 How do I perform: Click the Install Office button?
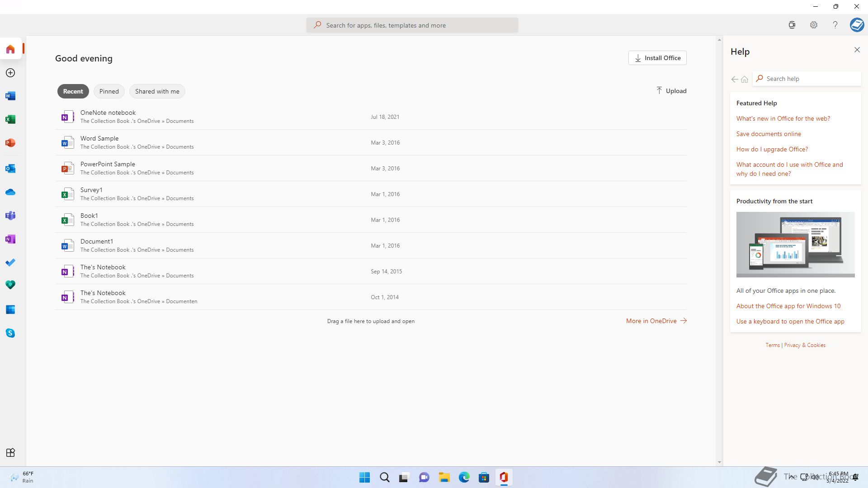(x=657, y=58)
